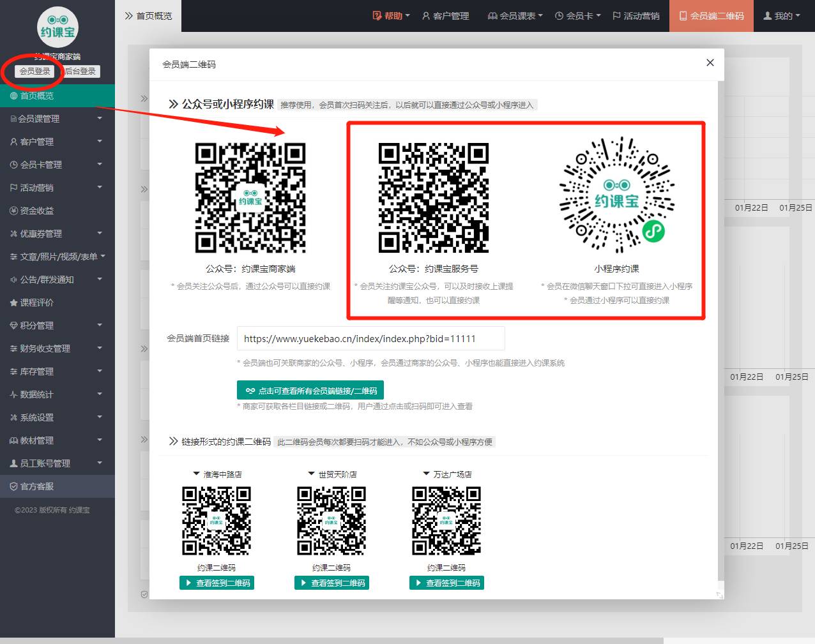Click 万达广场店 约课二维码 QR image

[446, 521]
